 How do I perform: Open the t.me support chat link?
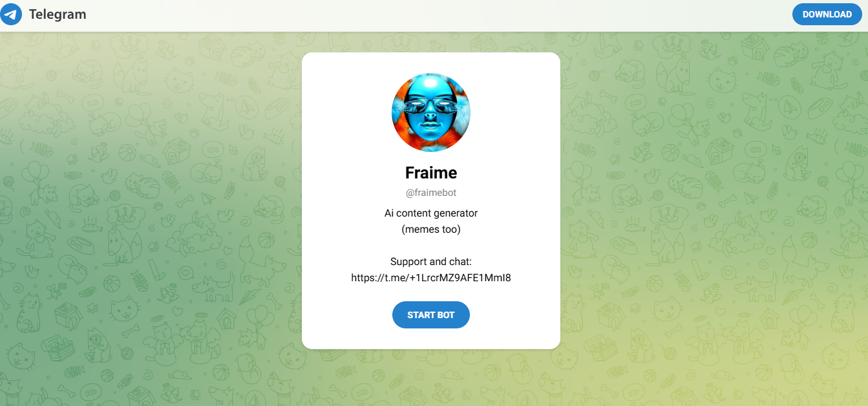pos(431,278)
